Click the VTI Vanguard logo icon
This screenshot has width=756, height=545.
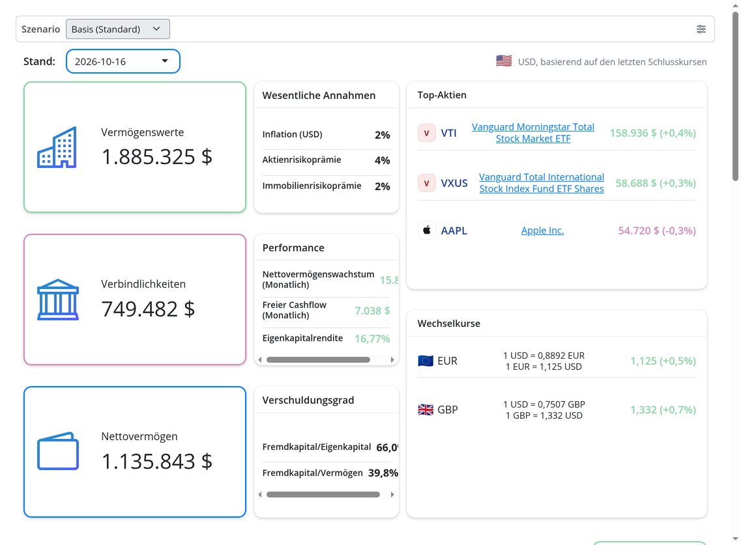coord(426,133)
